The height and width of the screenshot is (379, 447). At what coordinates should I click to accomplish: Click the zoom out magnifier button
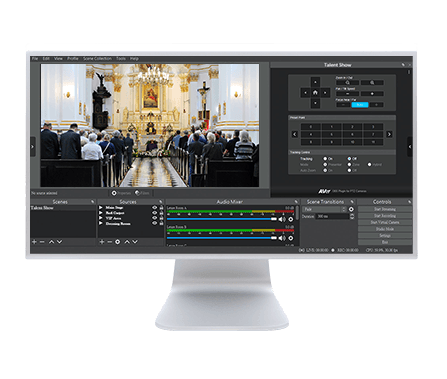point(347,83)
